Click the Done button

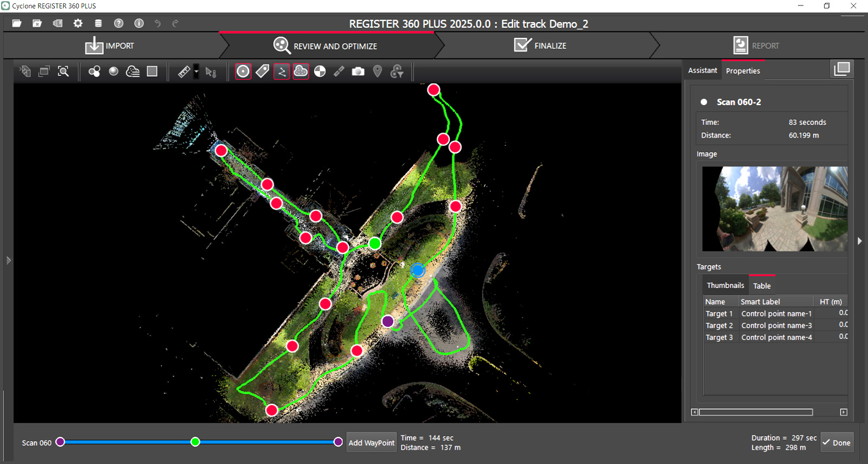(x=837, y=442)
